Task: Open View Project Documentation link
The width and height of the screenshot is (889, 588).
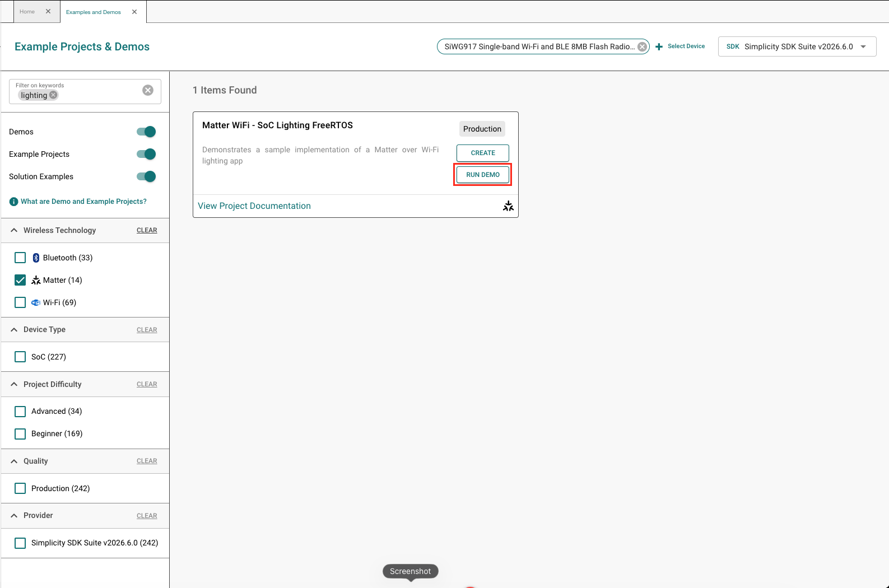Action: (x=254, y=206)
